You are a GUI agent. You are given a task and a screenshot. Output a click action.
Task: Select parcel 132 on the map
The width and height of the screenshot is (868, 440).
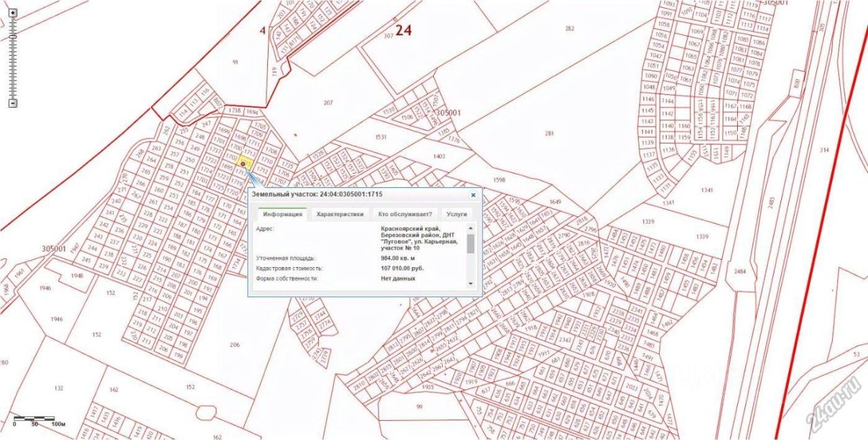pyautogui.click(x=58, y=388)
